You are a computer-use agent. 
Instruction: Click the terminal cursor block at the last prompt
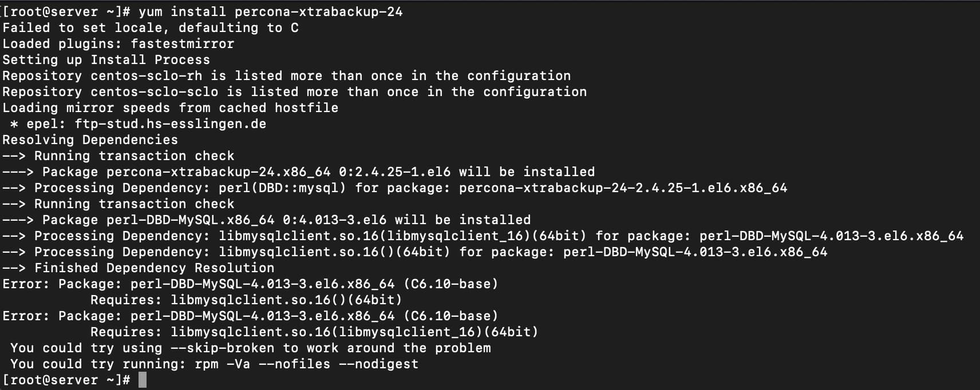(x=143, y=380)
